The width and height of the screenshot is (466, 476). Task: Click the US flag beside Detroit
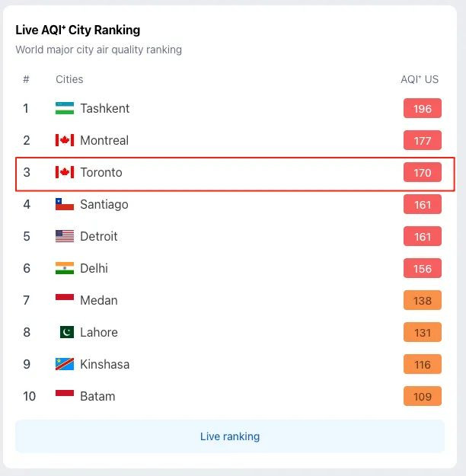[x=65, y=236]
